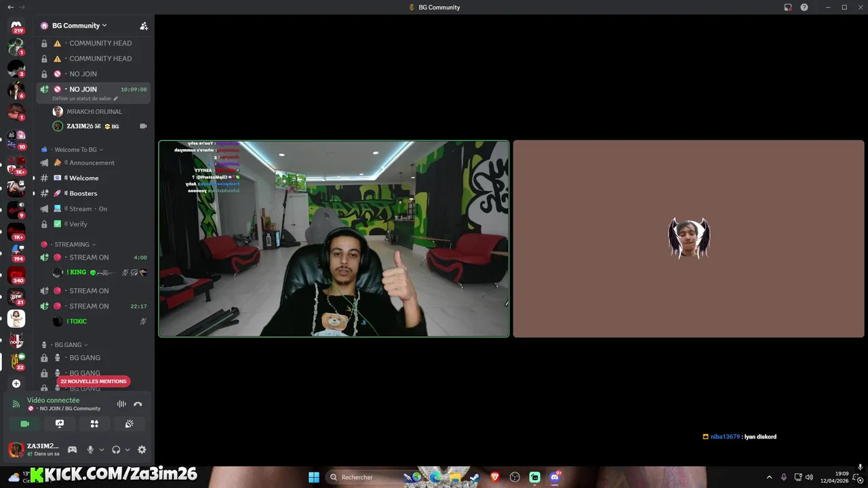
Task: Open the taskbar volume control
Action: (x=809, y=477)
